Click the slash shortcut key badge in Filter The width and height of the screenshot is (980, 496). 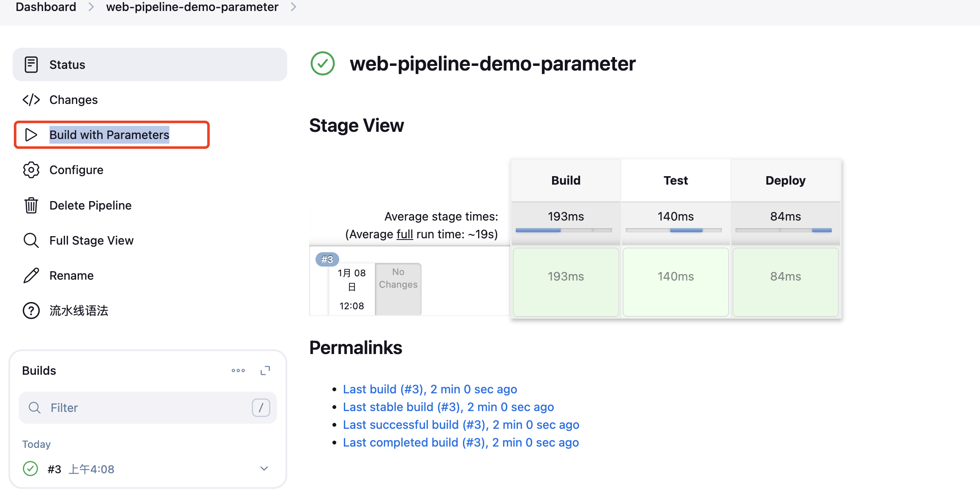pos(261,408)
